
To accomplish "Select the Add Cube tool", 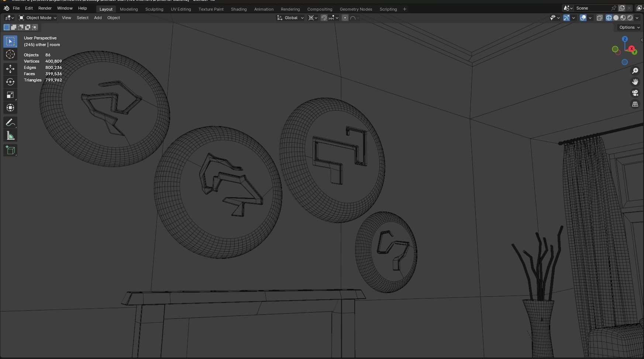I will (x=10, y=150).
